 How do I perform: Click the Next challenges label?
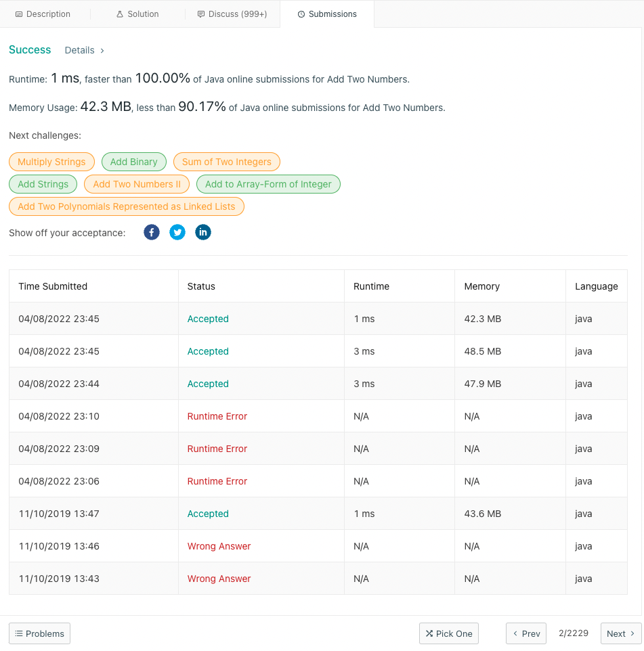[45, 136]
